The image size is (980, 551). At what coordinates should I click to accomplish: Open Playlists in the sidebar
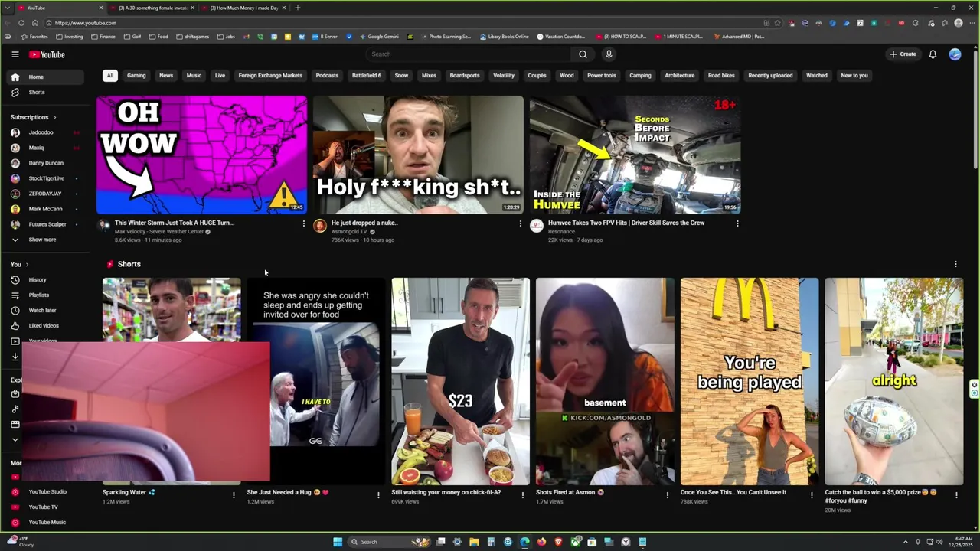(46, 295)
